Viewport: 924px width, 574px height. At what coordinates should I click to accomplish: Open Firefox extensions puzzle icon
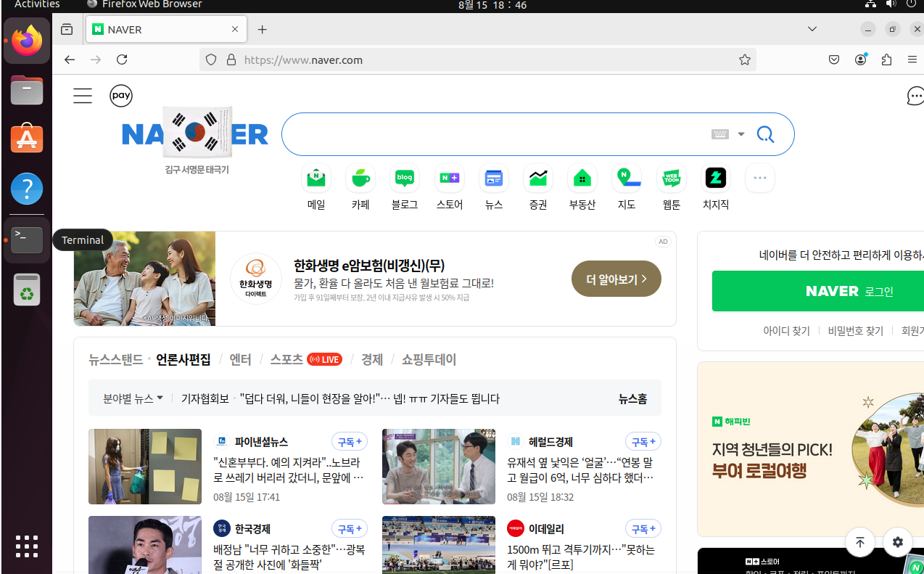tap(886, 60)
